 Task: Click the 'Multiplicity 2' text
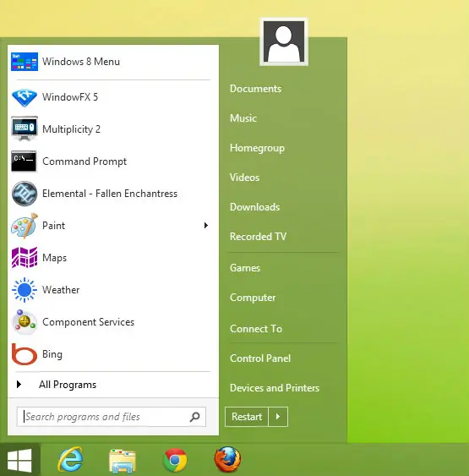[x=71, y=129]
